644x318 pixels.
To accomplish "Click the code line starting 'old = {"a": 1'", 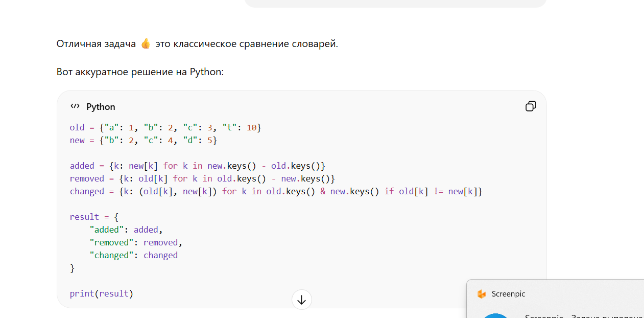I will [165, 127].
